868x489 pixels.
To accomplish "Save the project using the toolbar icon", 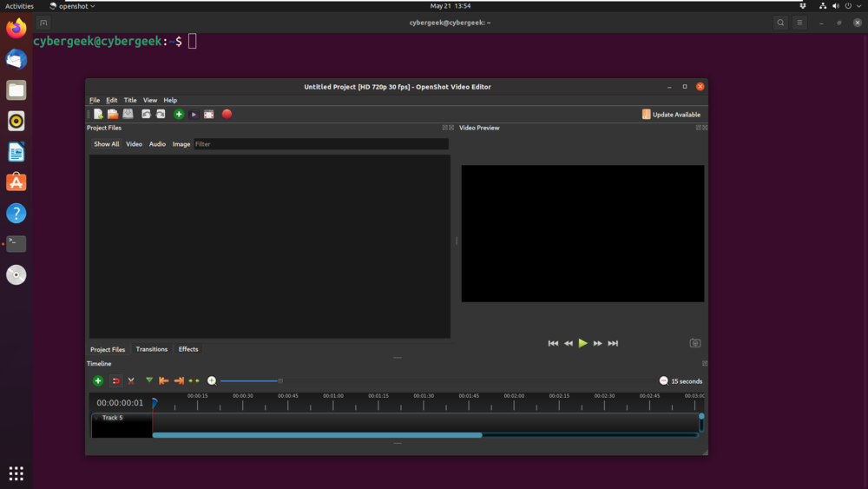I will [x=128, y=114].
